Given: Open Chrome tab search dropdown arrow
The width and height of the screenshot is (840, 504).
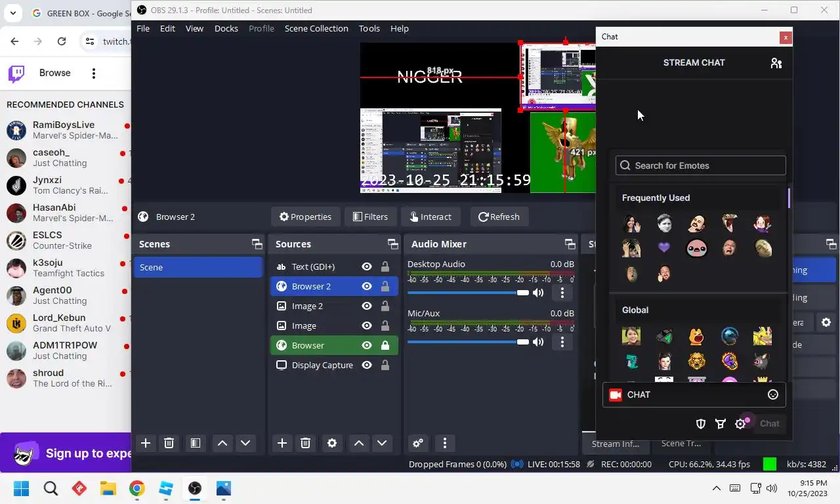Looking at the screenshot, I should tap(13, 13).
